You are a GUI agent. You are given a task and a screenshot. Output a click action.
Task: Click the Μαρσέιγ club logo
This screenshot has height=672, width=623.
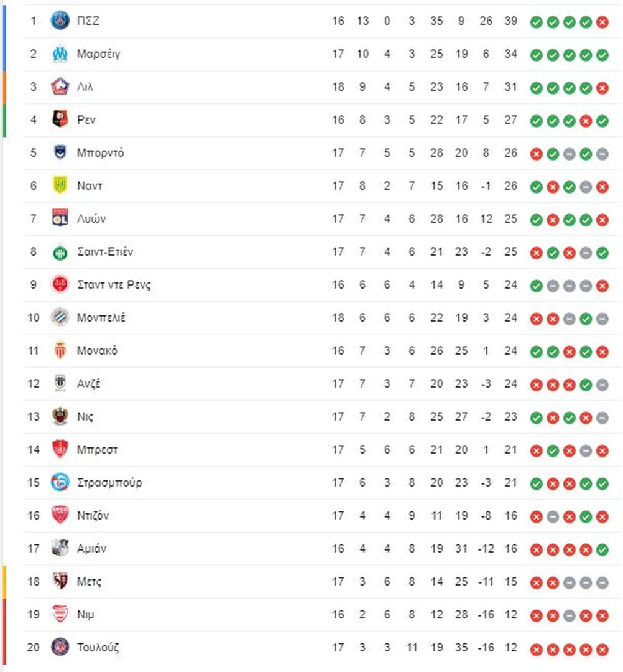coord(60,54)
